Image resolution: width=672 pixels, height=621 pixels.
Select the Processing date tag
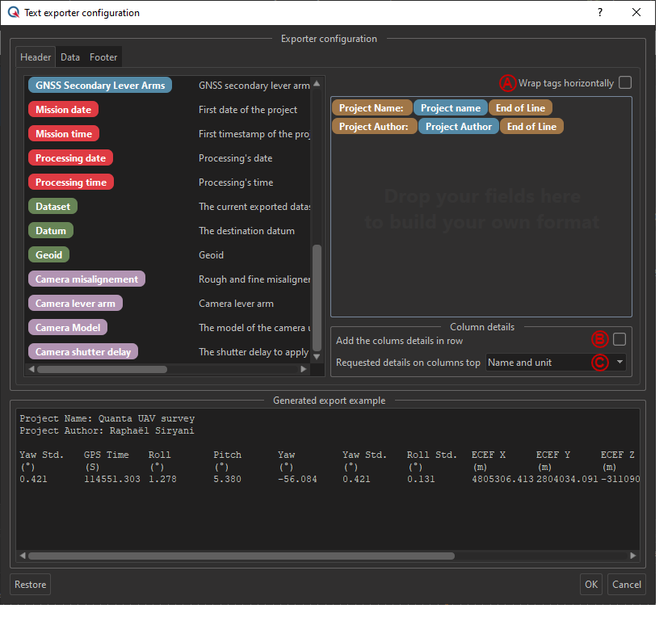[x=70, y=157]
